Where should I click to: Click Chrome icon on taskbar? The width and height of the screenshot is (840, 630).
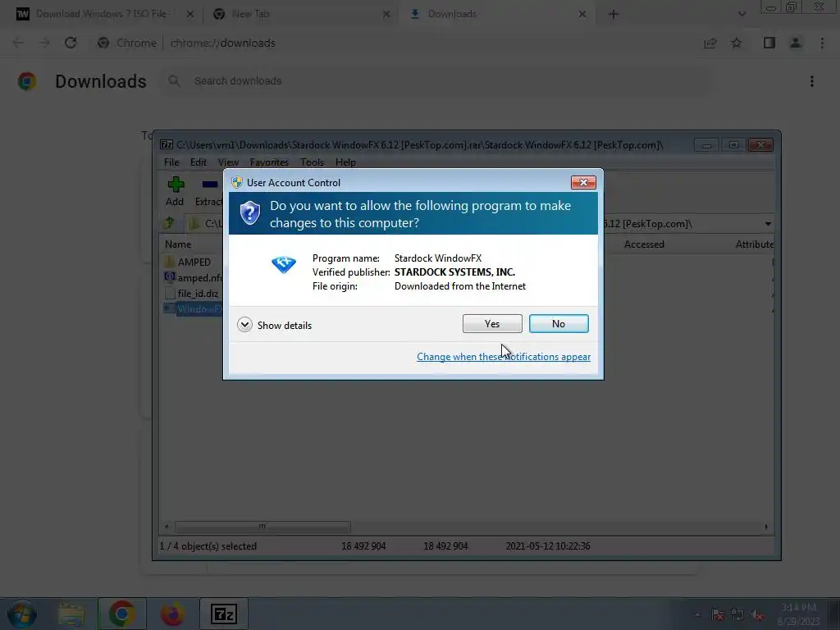tap(121, 614)
